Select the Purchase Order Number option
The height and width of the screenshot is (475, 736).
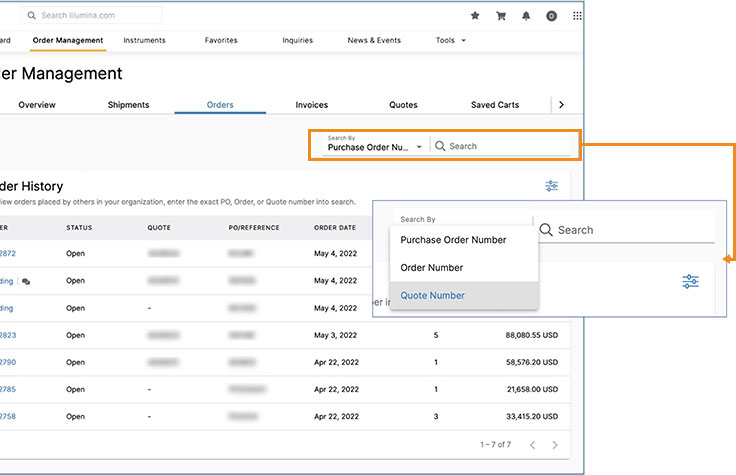(x=453, y=240)
